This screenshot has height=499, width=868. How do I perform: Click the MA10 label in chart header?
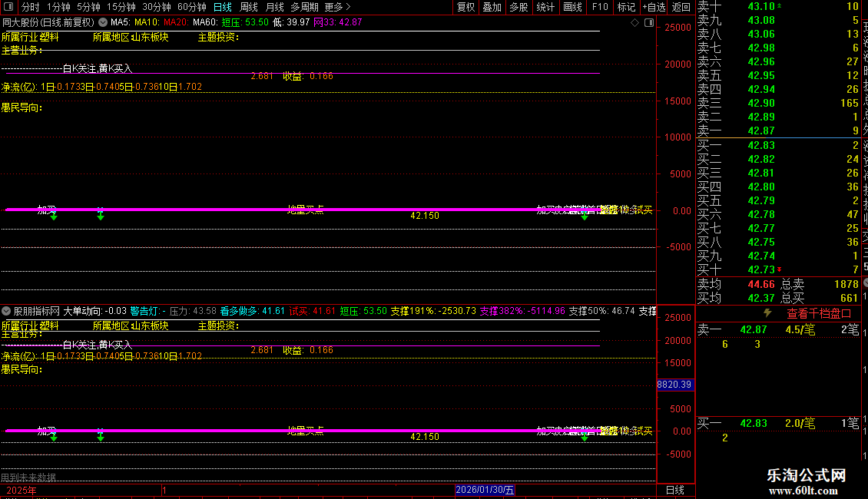(147, 23)
